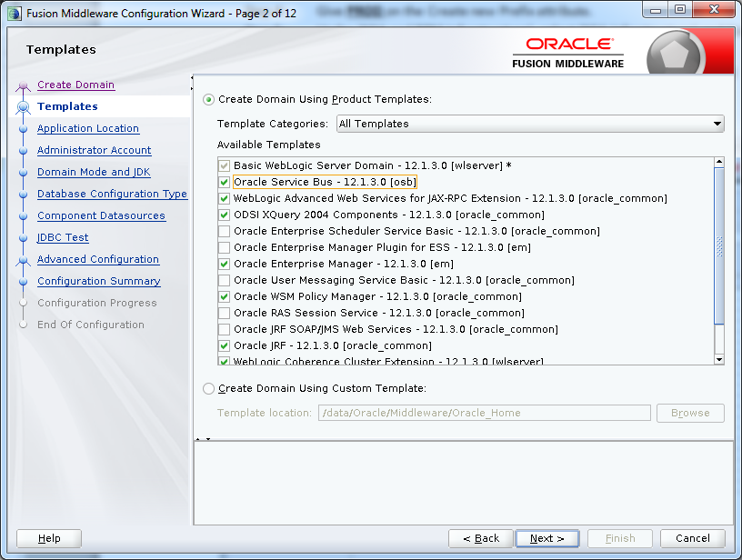Viewport: 742px width, 560px height.
Task: Click the Cancel button
Action: click(692, 538)
